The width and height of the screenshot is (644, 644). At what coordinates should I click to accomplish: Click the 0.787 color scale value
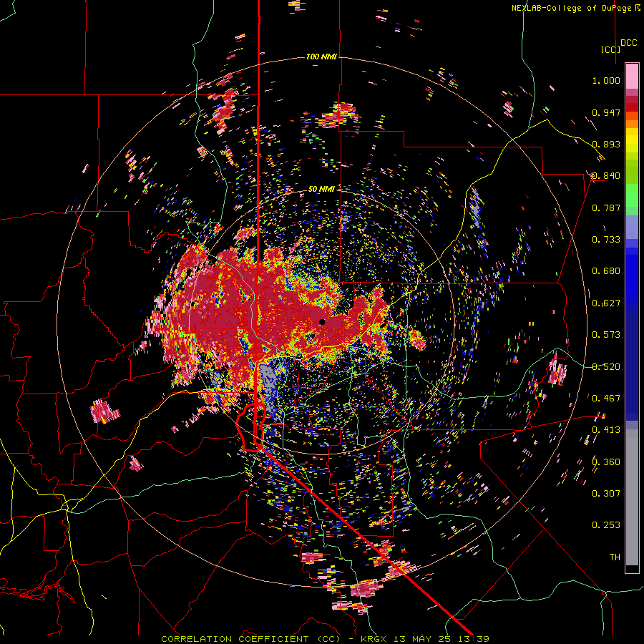[606, 208]
